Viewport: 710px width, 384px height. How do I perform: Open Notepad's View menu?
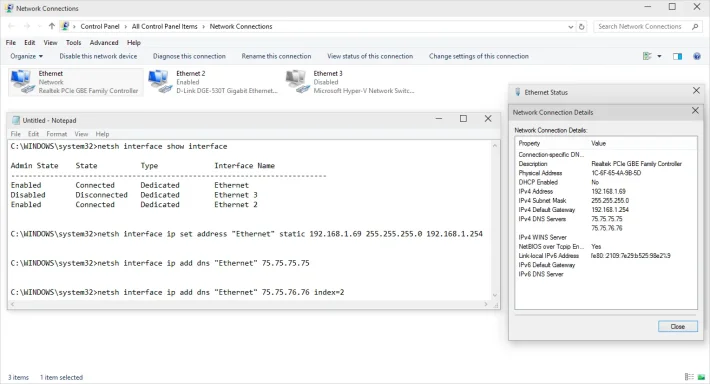(82, 134)
